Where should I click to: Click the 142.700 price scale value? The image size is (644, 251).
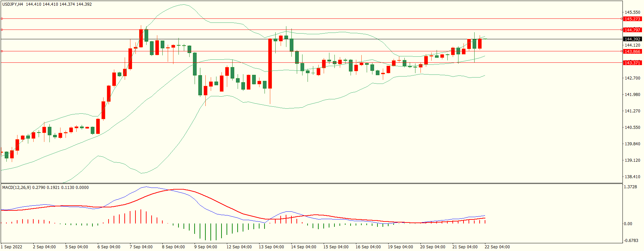click(632, 78)
